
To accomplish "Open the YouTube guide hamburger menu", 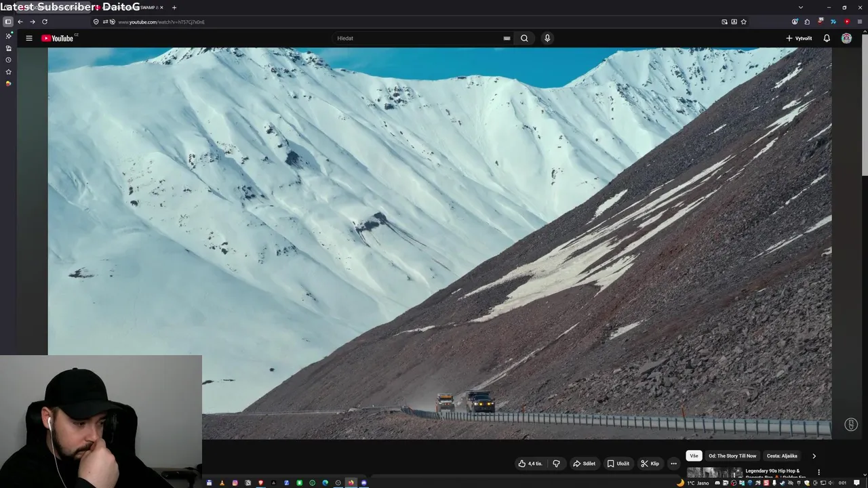I will pos(29,38).
